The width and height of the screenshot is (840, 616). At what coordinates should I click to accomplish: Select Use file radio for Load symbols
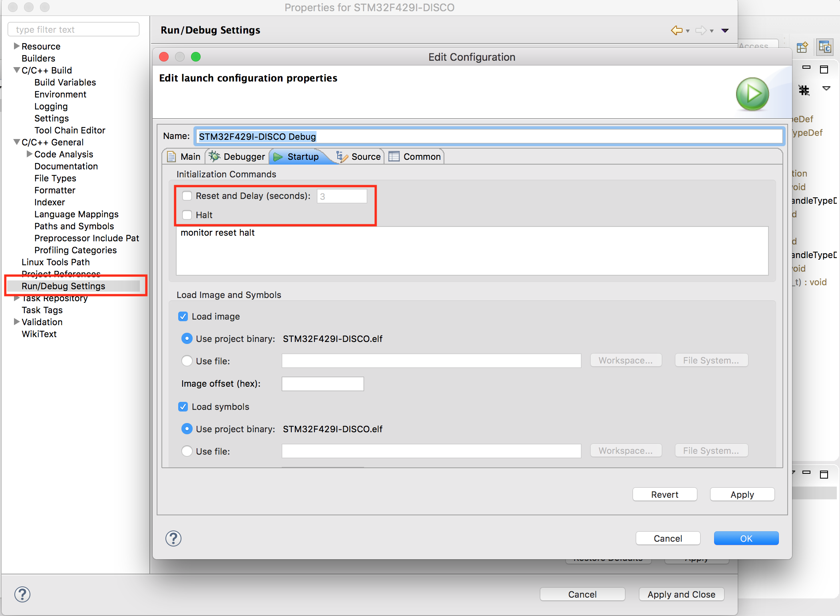tap(187, 451)
